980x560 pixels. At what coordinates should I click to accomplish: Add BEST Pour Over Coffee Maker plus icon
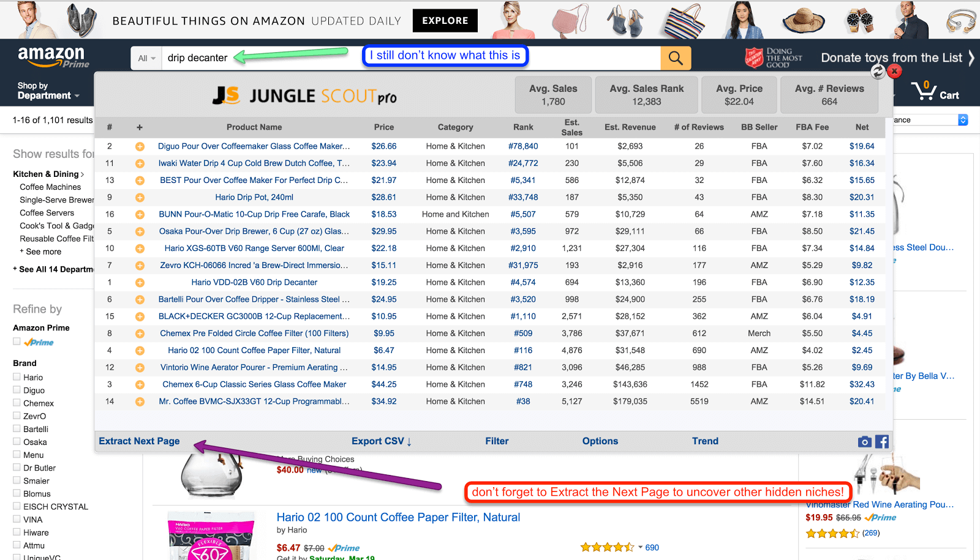(140, 181)
